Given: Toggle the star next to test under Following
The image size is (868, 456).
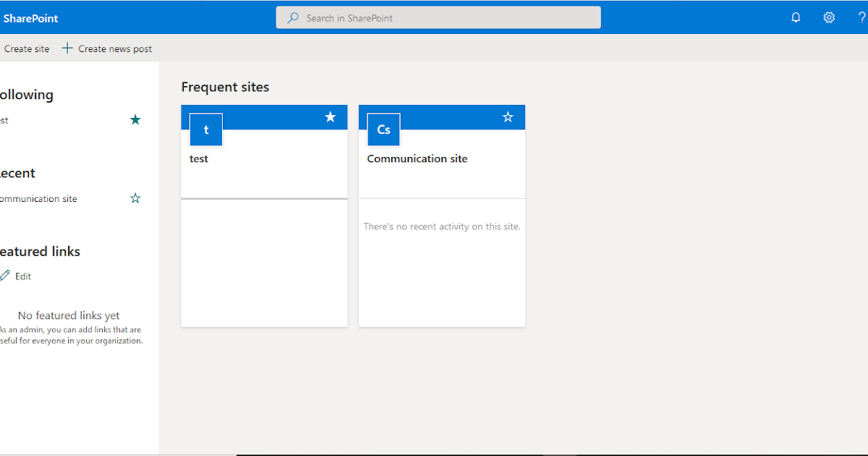Looking at the screenshot, I should (135, 119).
